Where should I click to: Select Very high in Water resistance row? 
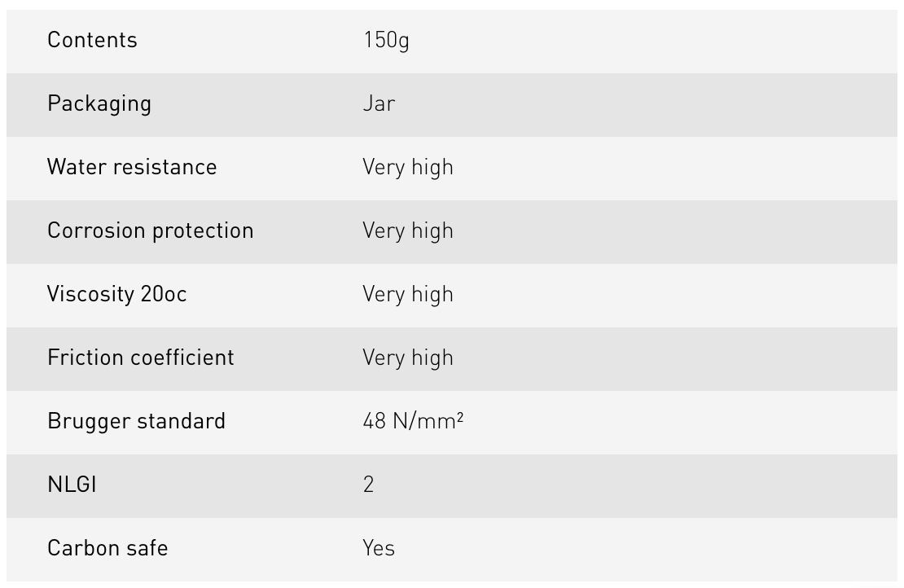point(408,167)
